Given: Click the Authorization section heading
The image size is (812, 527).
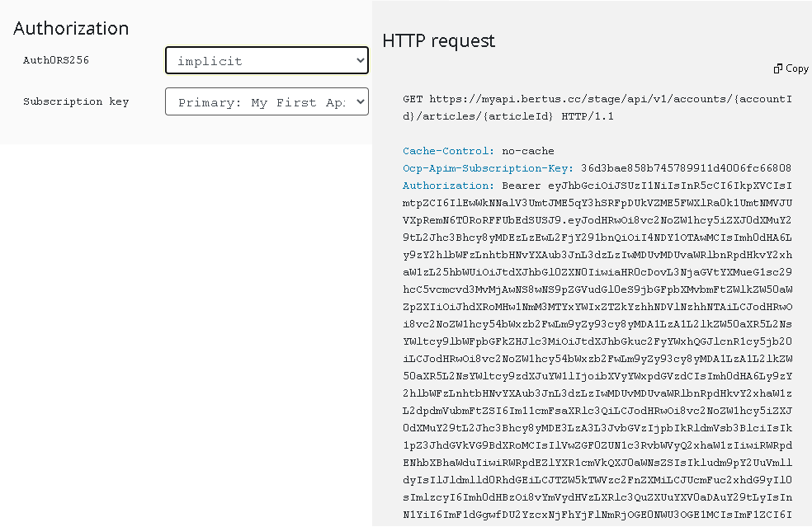Looking at the screenshot, I should point(71,28).
